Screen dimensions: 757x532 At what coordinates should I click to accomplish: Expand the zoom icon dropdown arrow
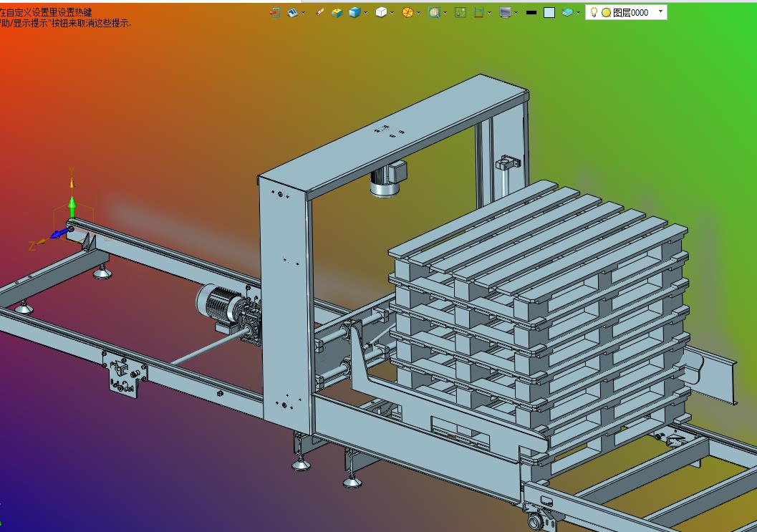pos(445,13)
